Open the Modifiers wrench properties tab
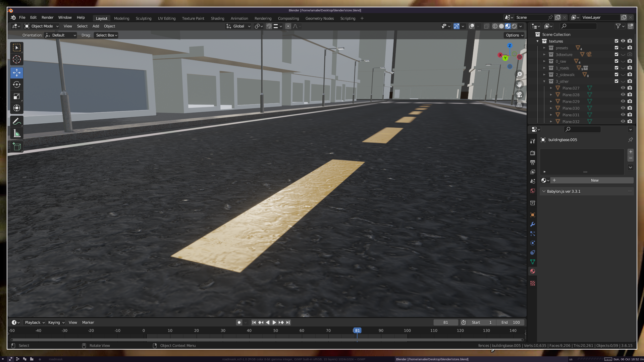 533,224
